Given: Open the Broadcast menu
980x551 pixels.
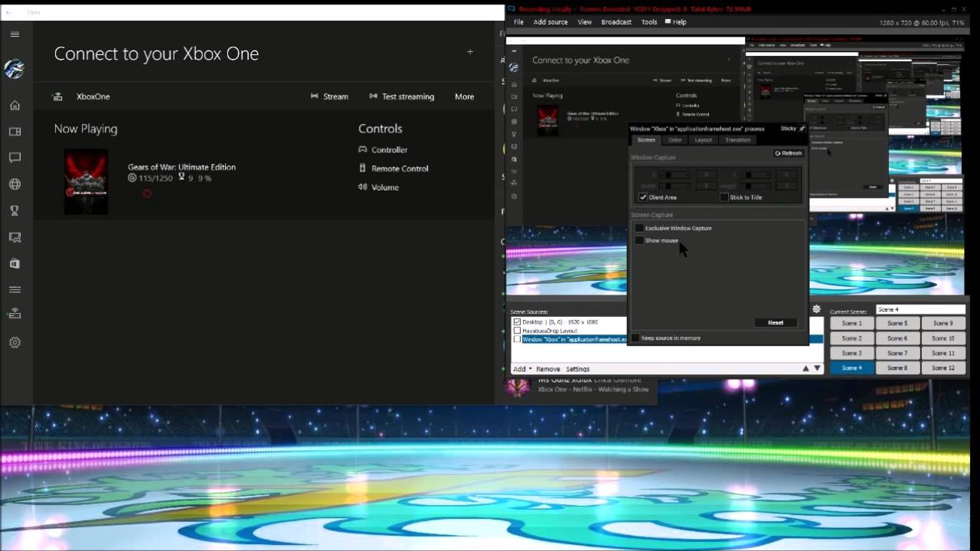Looking at the screenshot, I should pos(616,22).
